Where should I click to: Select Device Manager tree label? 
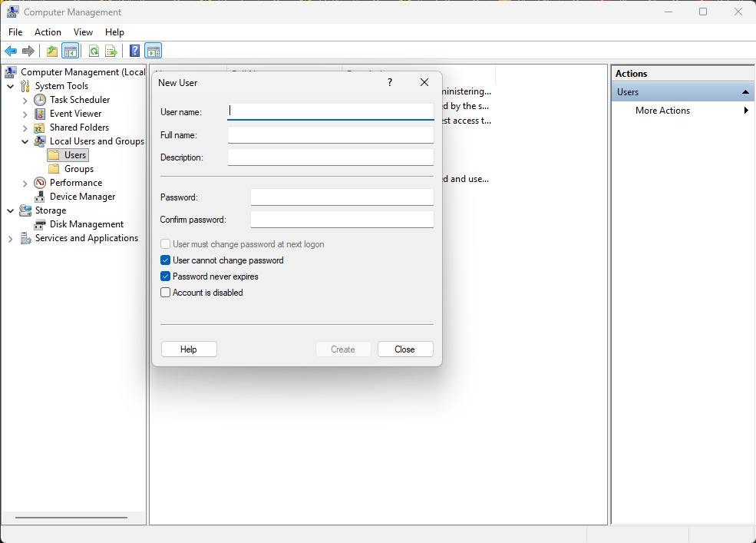(x=82, y=197)
